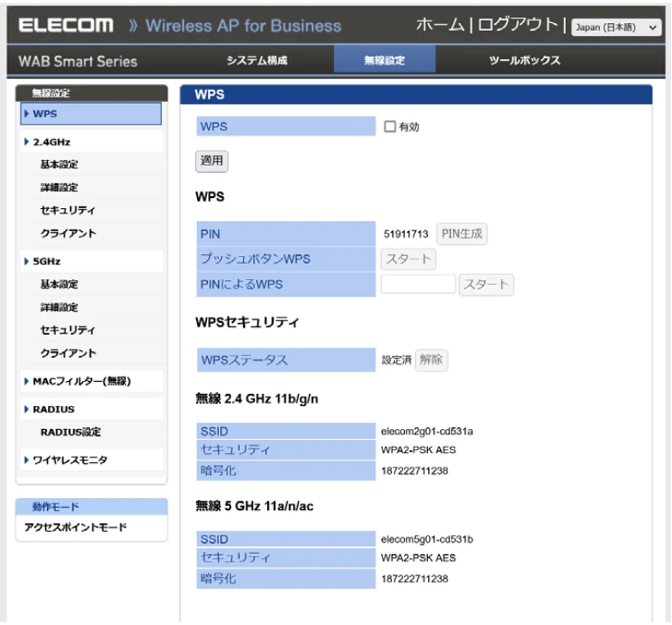This screenshot has width=672, height=625.
Task: Expand the 5GHz sidebar section
Action: [x=92, y=261]
